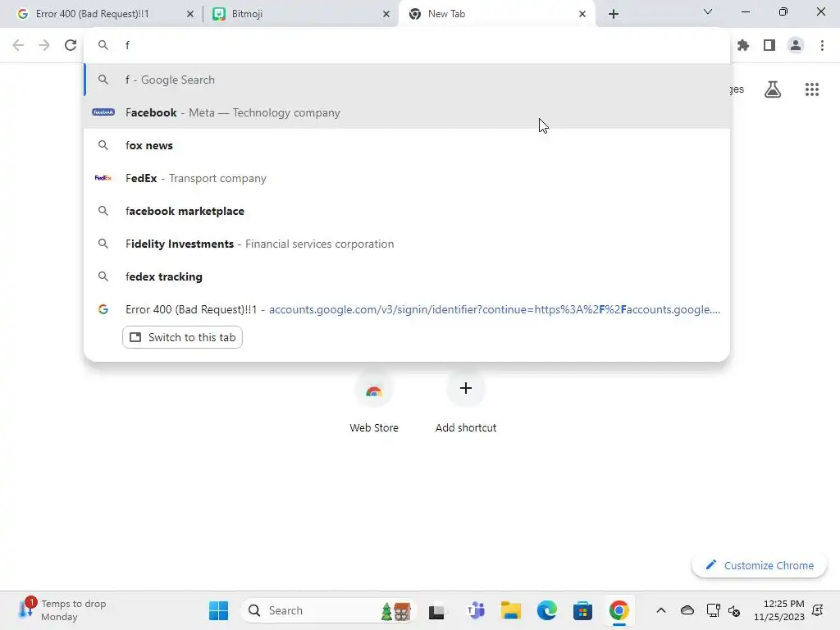The width and height of the screenshot is (840, 630).
Task: Choose the Facebook Meta suggestion
Action: tap(407, 112)
